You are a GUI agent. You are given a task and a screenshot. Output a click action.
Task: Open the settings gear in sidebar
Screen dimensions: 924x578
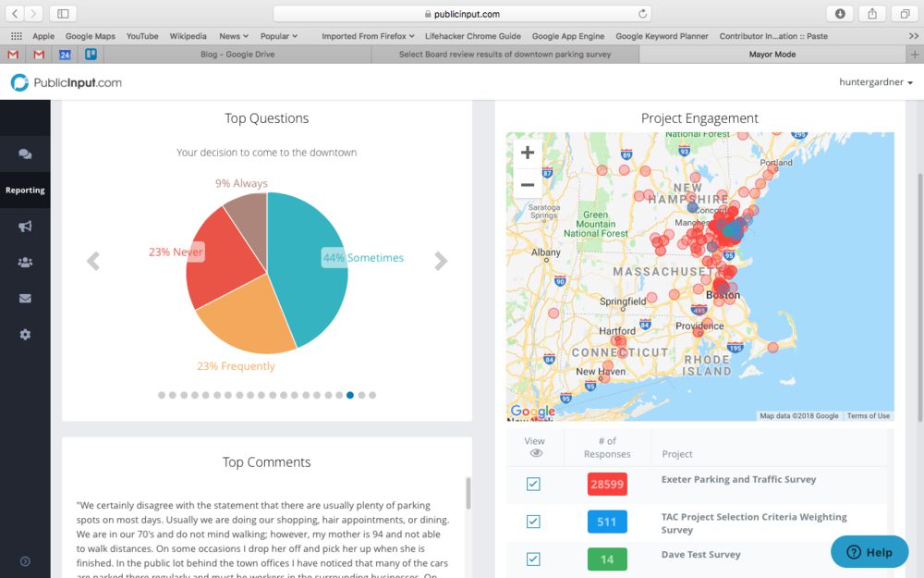coord(25,335)
